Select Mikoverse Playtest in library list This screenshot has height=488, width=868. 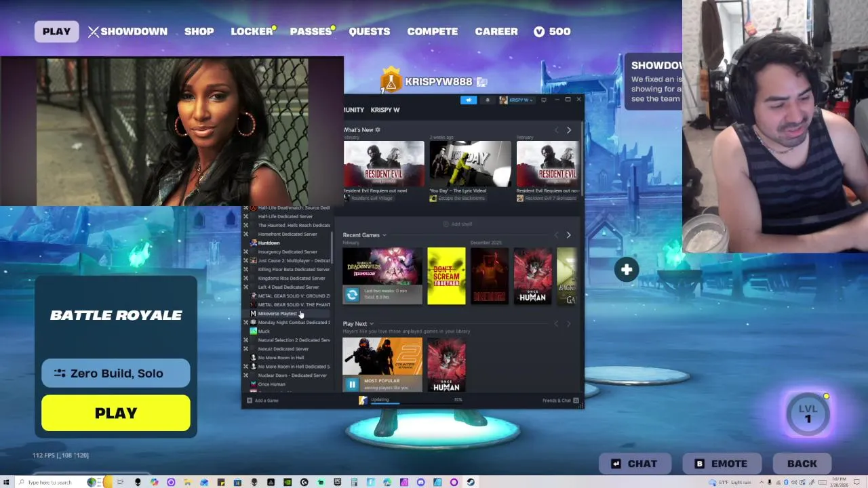277,313
